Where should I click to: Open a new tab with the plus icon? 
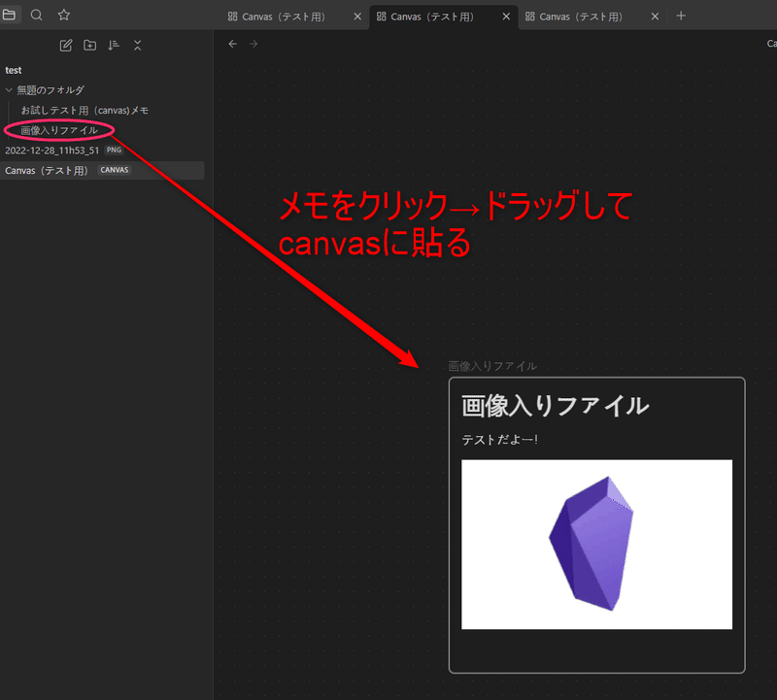pyautogui.click(x=681, y=16)
